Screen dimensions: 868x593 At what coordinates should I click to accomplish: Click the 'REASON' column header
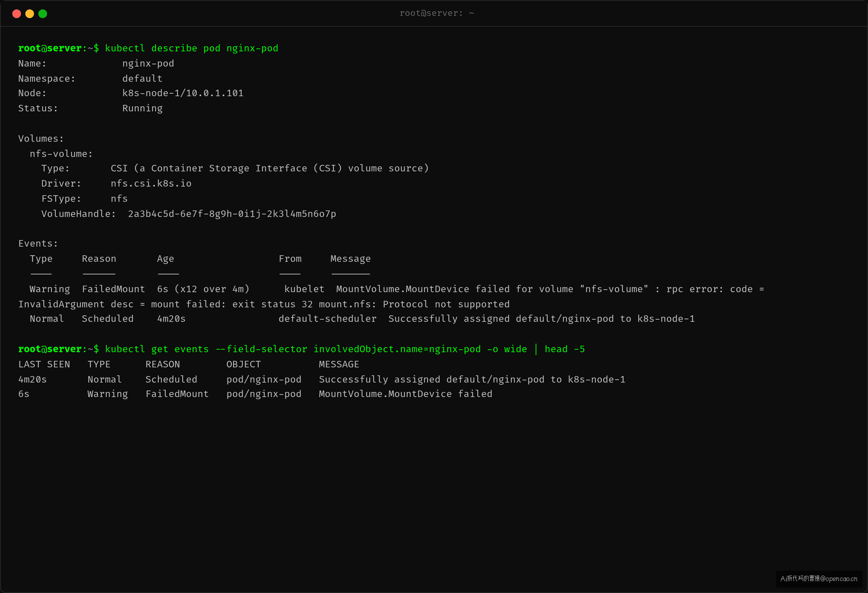pyautogui.click(x=162, y=364)
